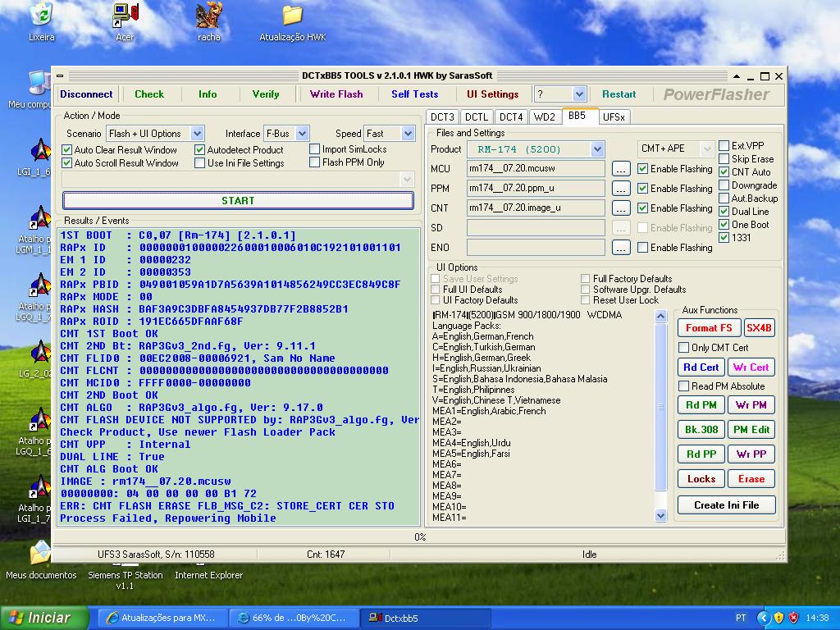Click the yellow security shield tray icon
The width and height of the screenshot is (840, 630).
(779, 618)
